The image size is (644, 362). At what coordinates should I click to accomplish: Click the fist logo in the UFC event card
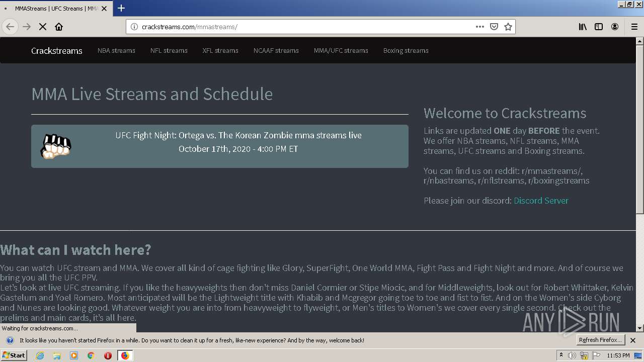point(56,146)
